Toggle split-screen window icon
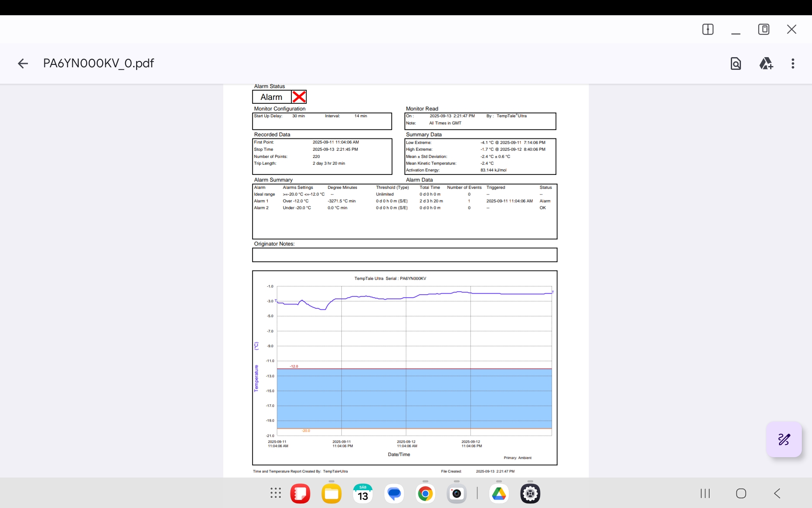 click(x=708, y=29)
